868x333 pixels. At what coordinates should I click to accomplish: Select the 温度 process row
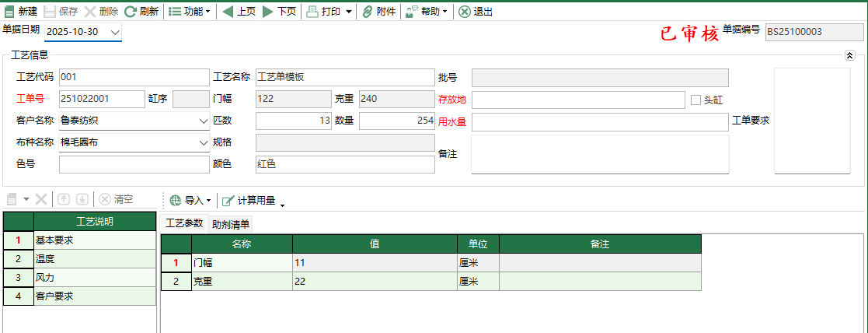pyautogui.click(x=96, y=259)
